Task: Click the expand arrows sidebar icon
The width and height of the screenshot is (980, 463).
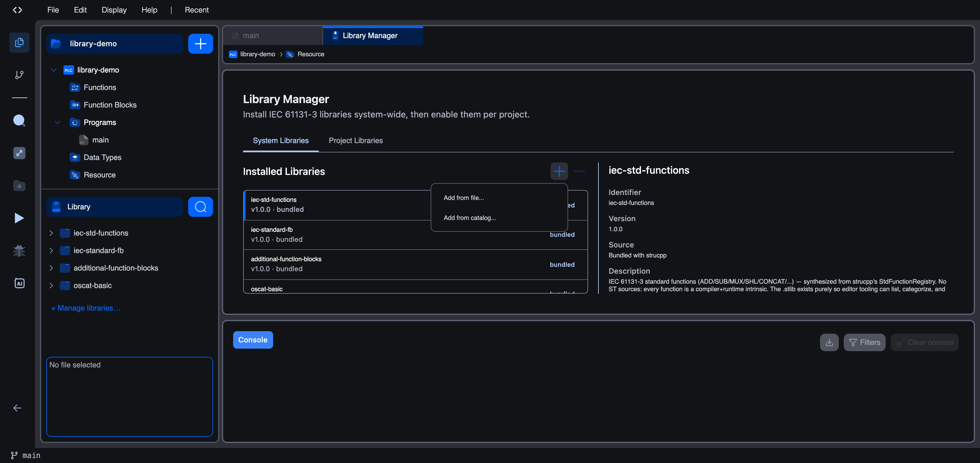Action: coord(19,153)
